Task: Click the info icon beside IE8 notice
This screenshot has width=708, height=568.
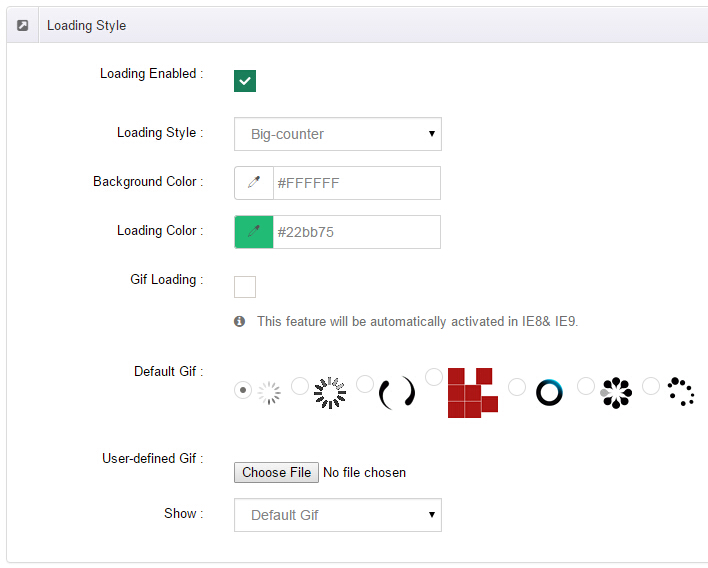Action: point(239,321)
